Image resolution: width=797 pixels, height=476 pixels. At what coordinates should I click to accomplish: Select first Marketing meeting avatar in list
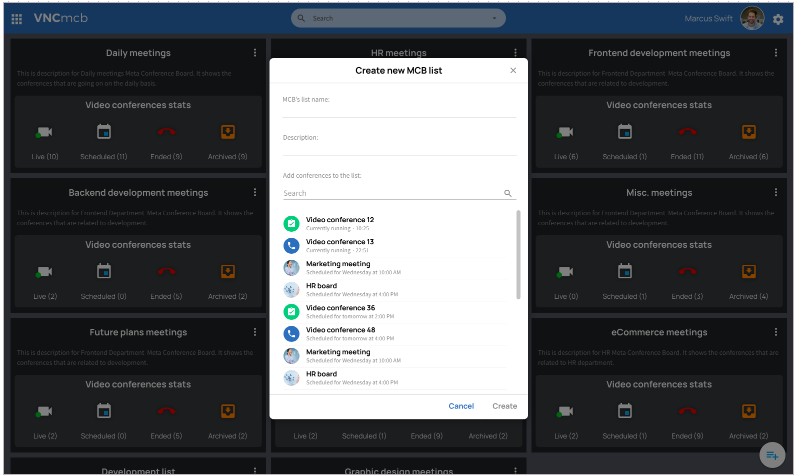click(x=291, y=267)
